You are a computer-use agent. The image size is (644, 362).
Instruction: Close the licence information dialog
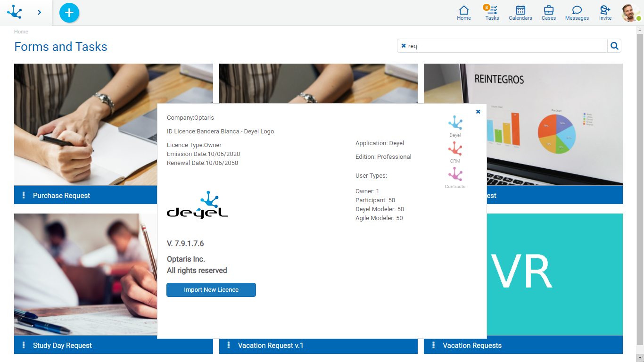[478, 112]
